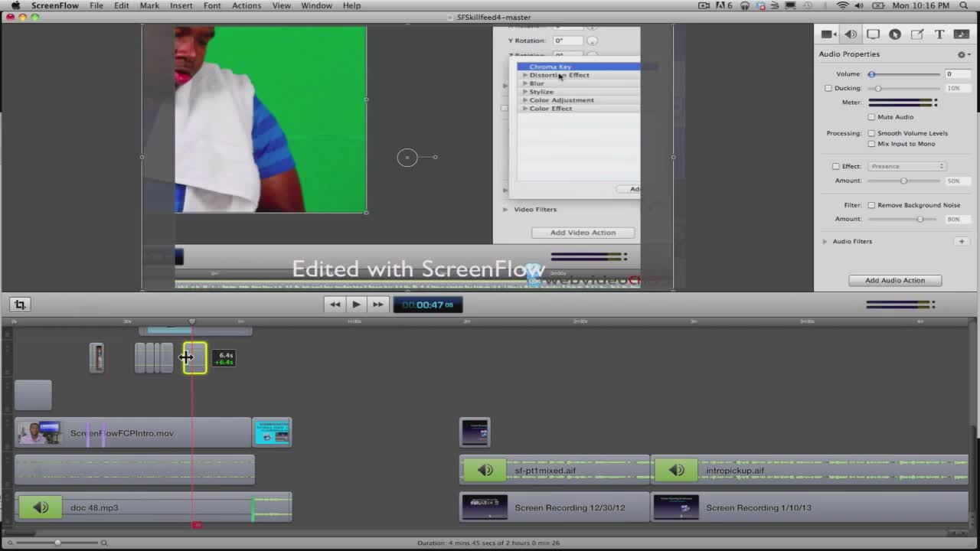This screenshot has width=980, height=551.
Task: Open the File menu
Action: pyautogui.click(x=96, y=5)
